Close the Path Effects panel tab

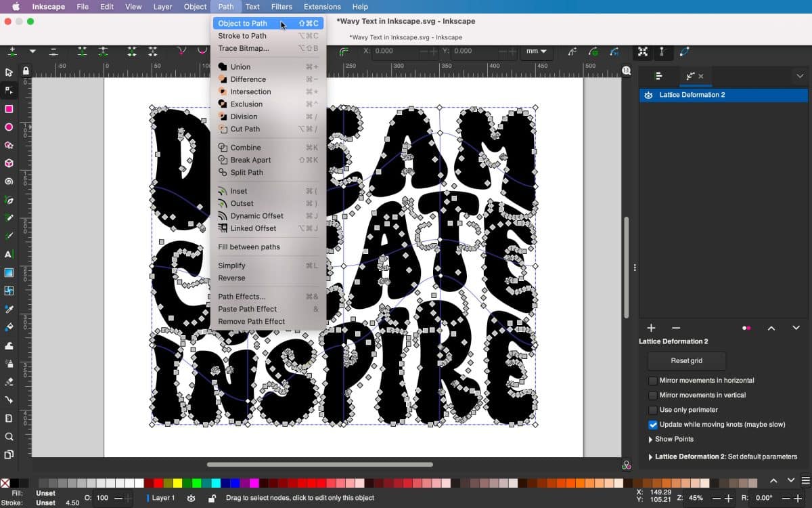point(701,77)
